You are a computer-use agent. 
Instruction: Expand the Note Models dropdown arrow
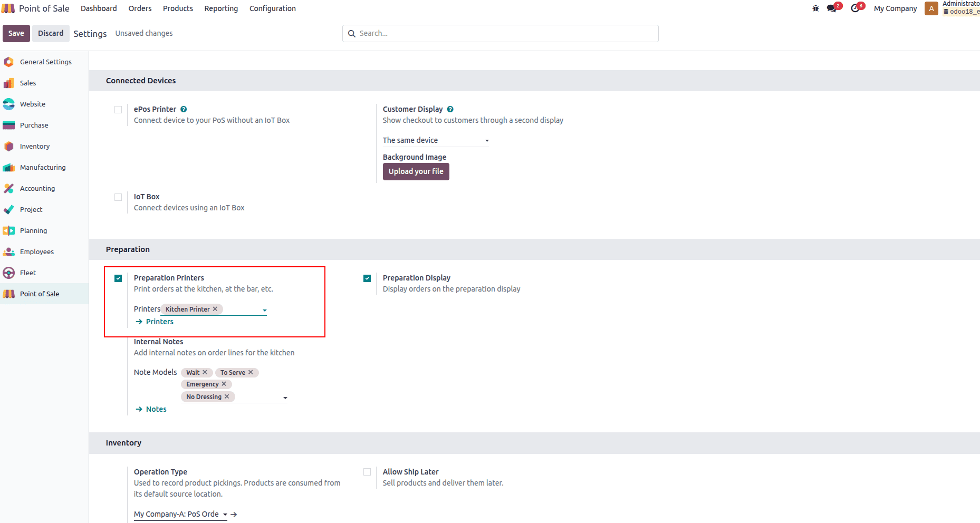[x=285, y=398]
